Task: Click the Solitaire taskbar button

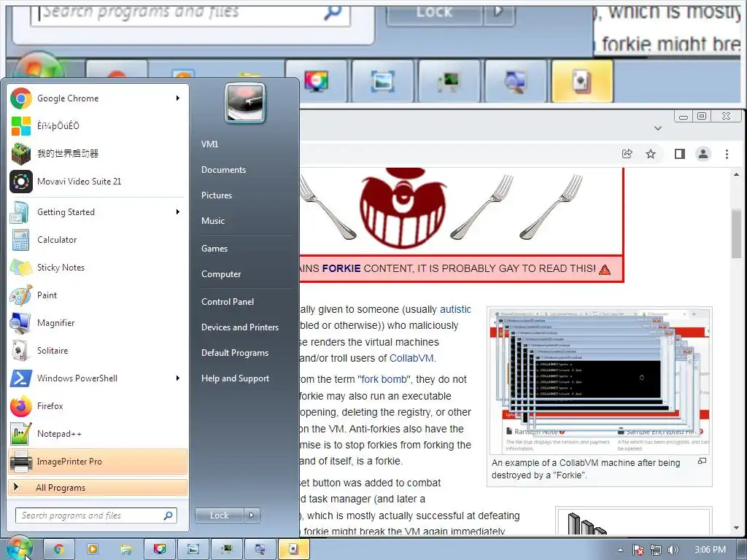Action: [293, 549]
